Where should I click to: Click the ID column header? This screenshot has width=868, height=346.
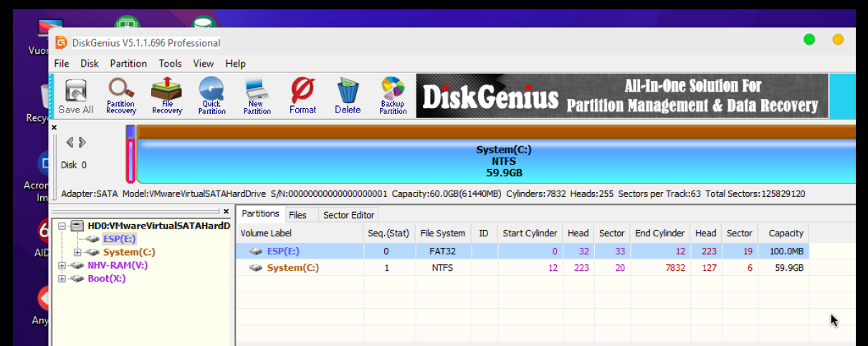[x=484, y=233]
